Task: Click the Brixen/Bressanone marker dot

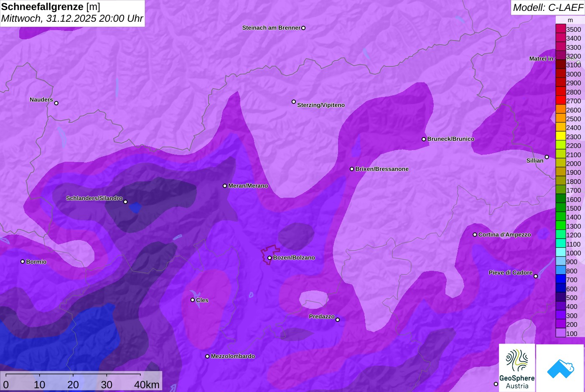Action: (352, 169)
